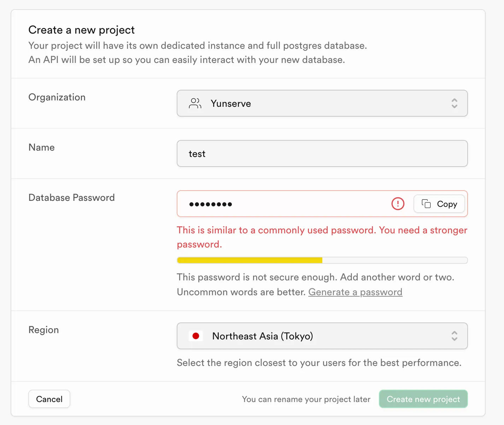The height and width of the screenshot is (425, 504).
Task: Click the people icon in Organization field
Action: click(195, 103)
